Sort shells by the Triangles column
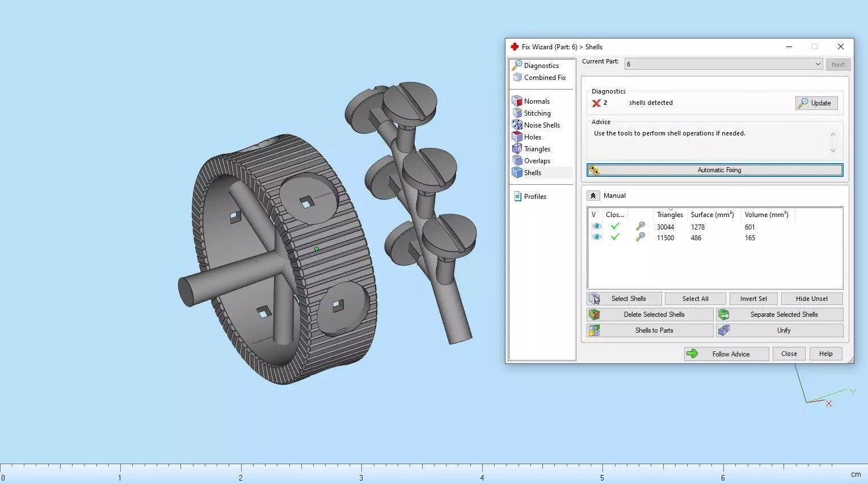The height and width of the screenshot is (484, 868). 670,215
